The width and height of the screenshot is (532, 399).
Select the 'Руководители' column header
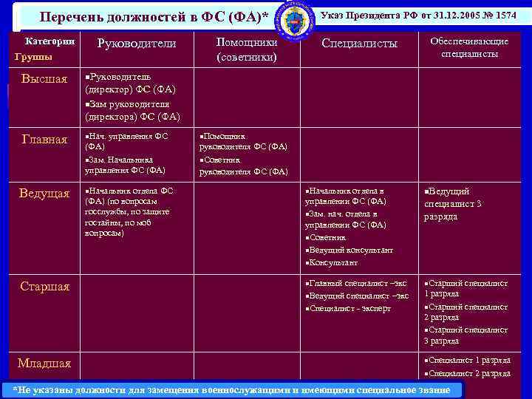(137, 44)
